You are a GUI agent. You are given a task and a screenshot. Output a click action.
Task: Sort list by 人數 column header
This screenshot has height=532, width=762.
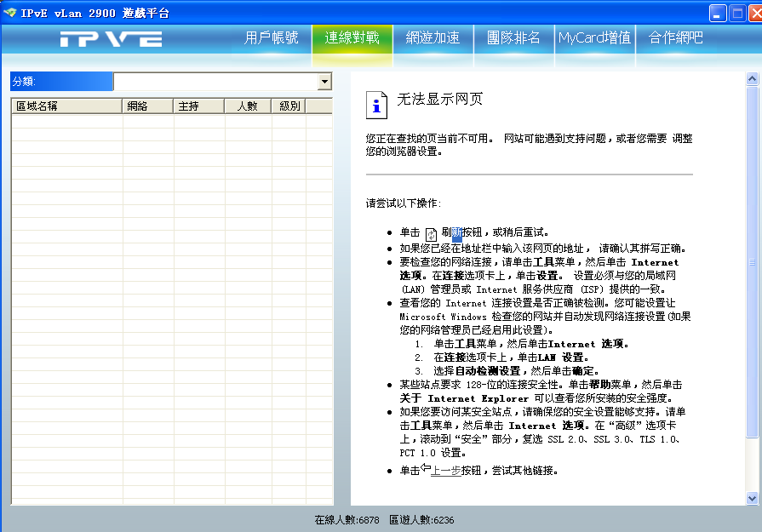247,106
